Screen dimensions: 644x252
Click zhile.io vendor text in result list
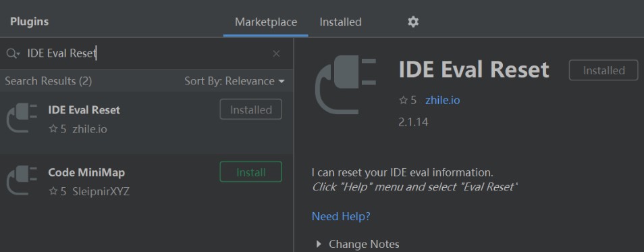pyautogui.click(x=90, y=129)
